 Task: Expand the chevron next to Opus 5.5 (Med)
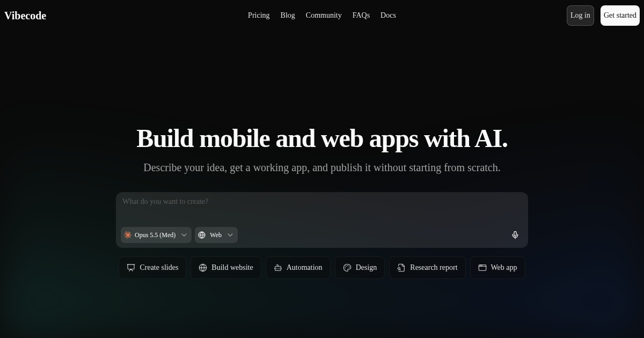coord(184,235)
